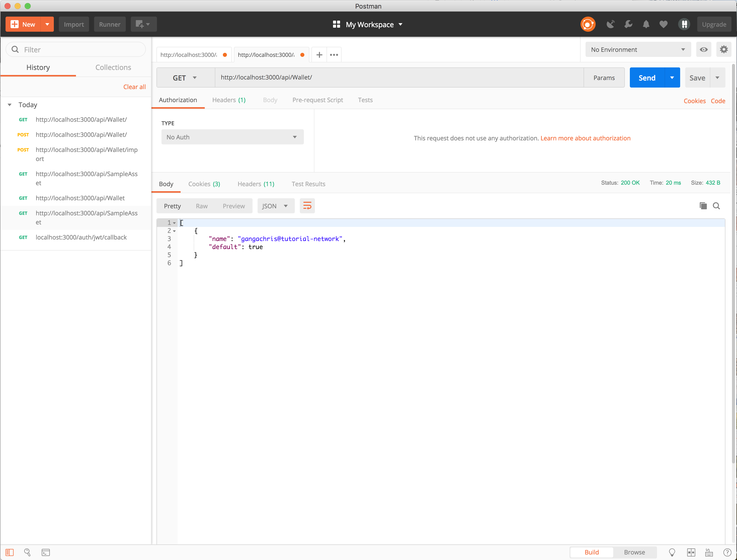
Task: Click the request URL input field
Action: tap(399, 78)
